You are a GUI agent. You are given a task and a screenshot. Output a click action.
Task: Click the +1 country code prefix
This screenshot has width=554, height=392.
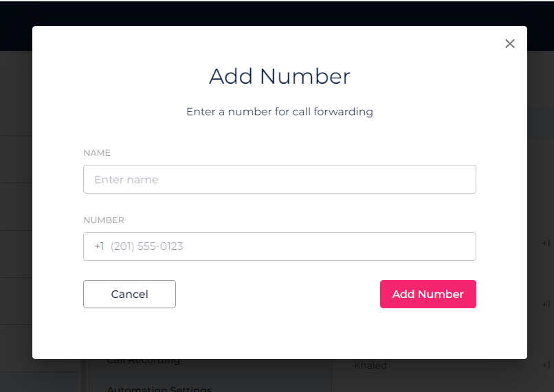[99, 246]
